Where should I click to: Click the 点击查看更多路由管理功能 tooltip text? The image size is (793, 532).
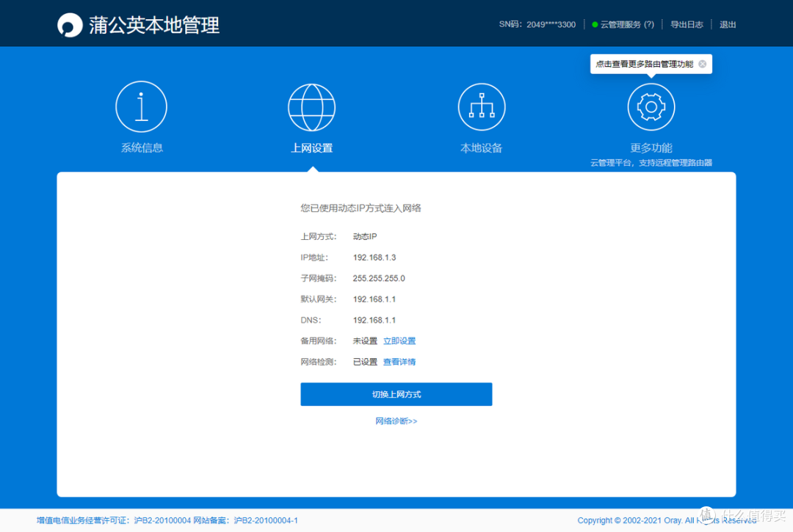pos(645,64)
